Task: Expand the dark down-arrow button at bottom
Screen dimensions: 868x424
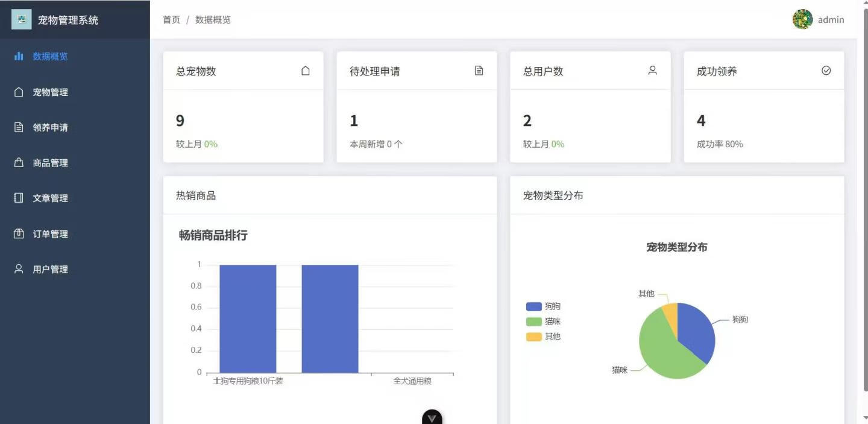Action: (x=432, y=417)
